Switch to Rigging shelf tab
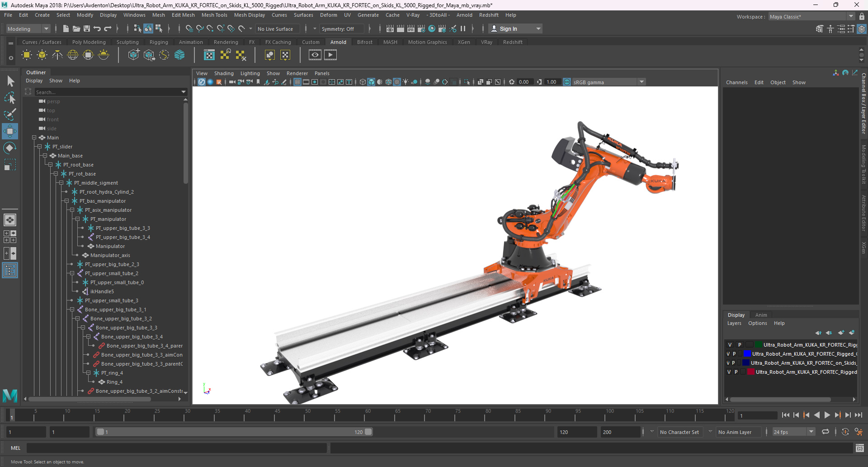This screenshot has width=868, height=467. [159, 42]
